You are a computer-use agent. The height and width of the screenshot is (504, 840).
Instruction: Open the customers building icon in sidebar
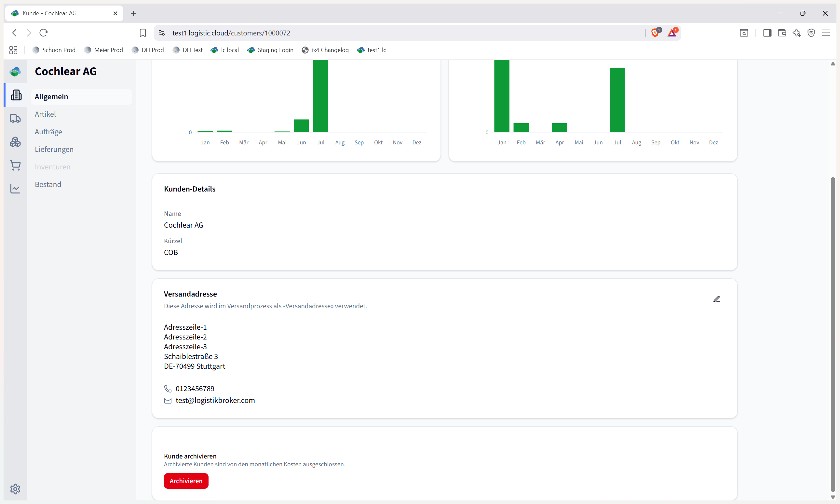click(x=16, y=95)
